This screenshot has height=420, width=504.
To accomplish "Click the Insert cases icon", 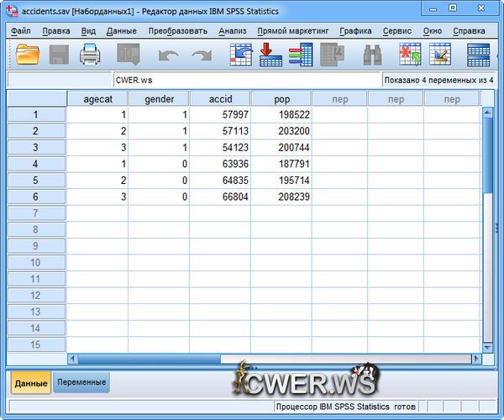I will [410, 55].
